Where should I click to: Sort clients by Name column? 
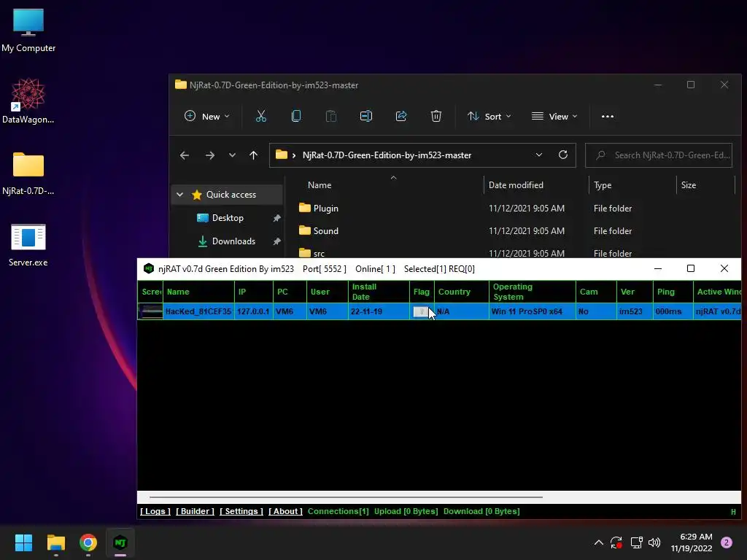tap(198, 292)
